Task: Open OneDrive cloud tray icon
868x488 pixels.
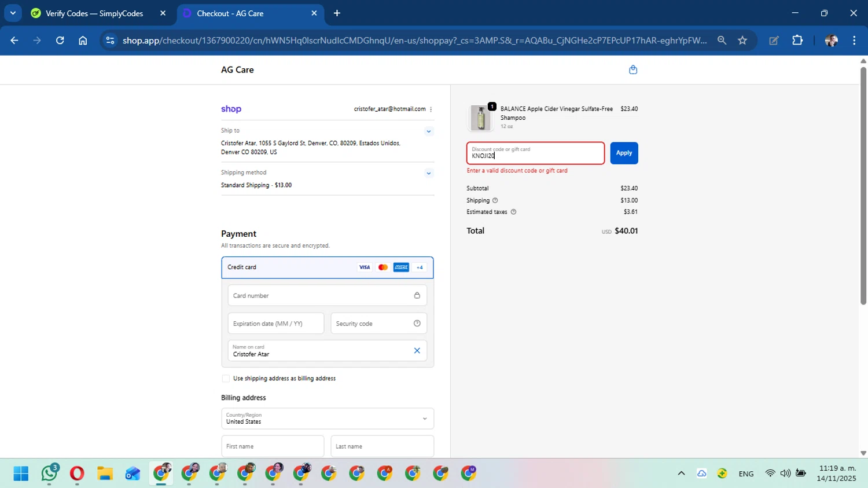Action: [701, 474]
